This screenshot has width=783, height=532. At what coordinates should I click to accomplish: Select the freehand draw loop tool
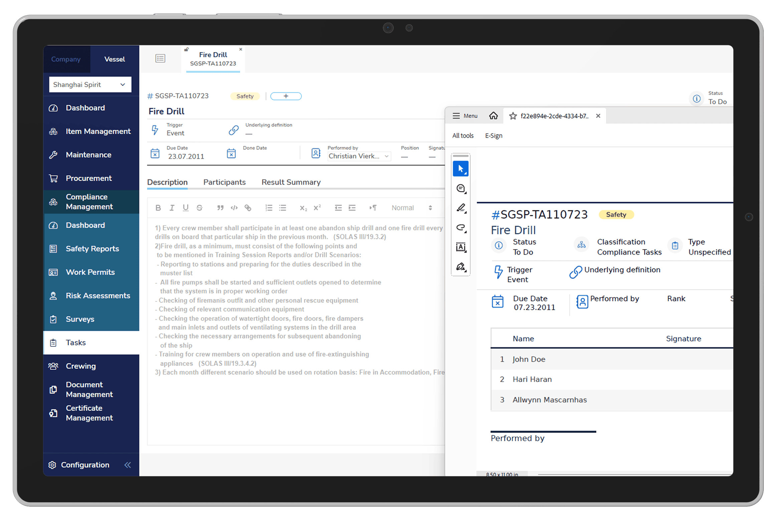(460, 228)
